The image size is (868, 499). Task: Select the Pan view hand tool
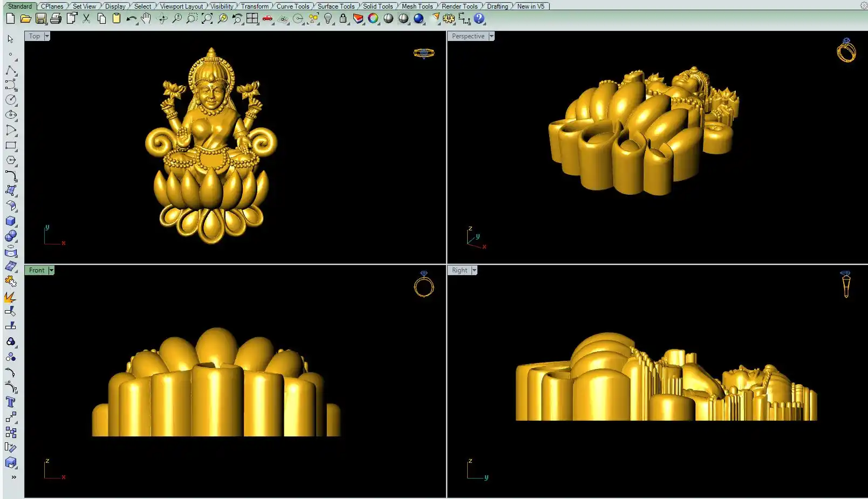pyautogui.click(x=146, y=19)
